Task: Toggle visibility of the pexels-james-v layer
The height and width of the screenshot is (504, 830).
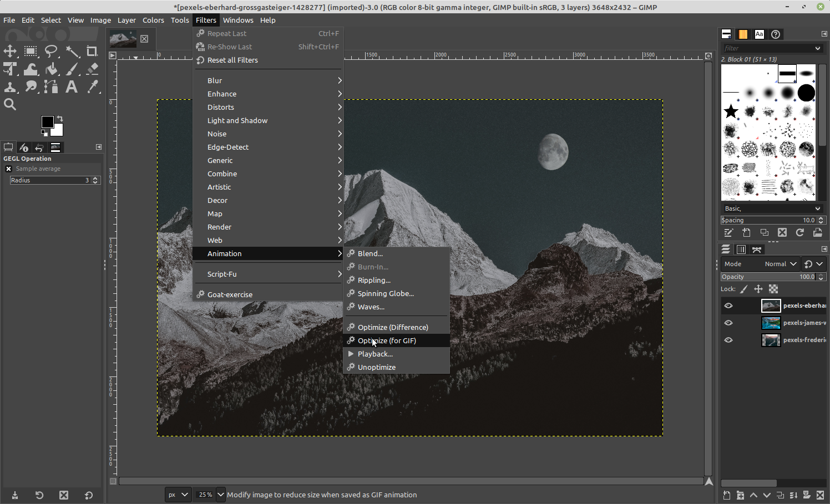Action: click(x=728, y=323)
